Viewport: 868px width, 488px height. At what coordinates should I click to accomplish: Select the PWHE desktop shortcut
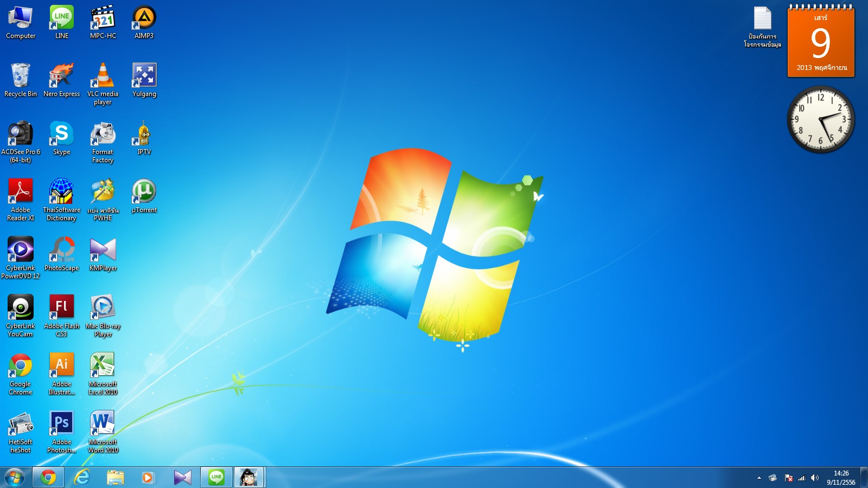(103, 200)
